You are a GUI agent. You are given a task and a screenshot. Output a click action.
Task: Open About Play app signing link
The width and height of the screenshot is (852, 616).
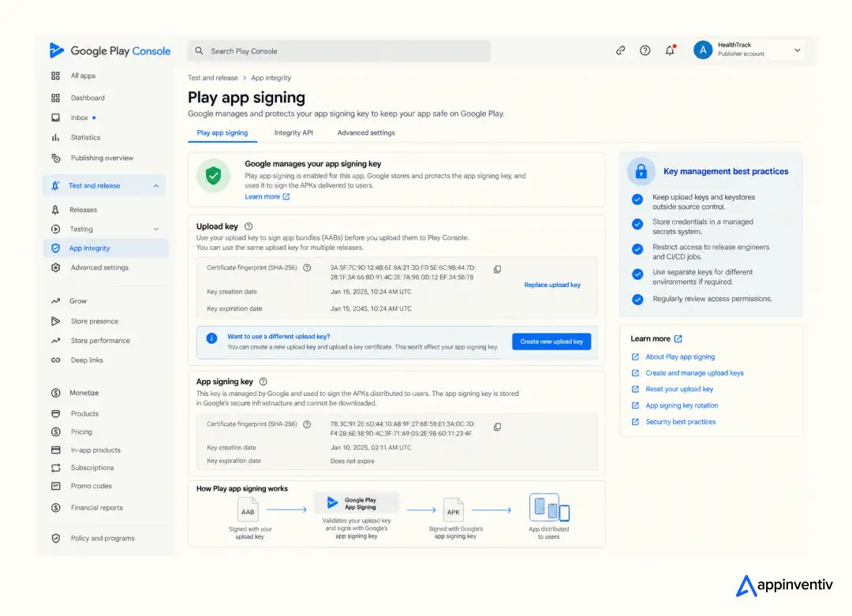680,357
